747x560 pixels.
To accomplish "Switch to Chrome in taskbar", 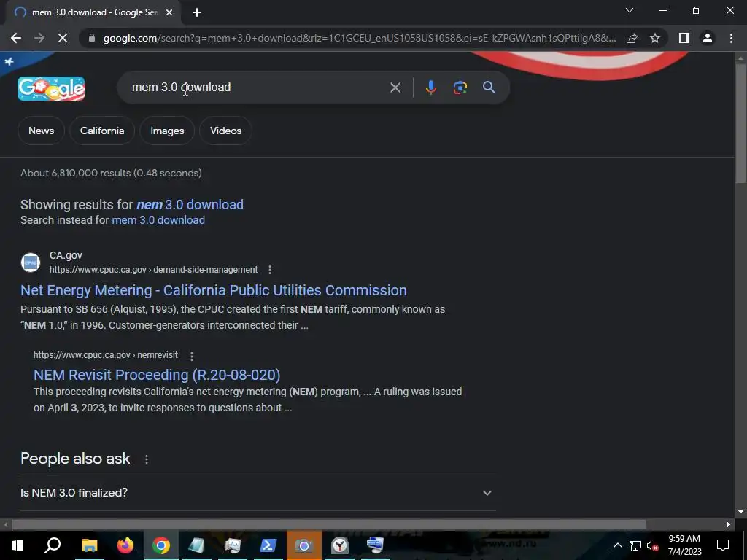I will [161, 545].
